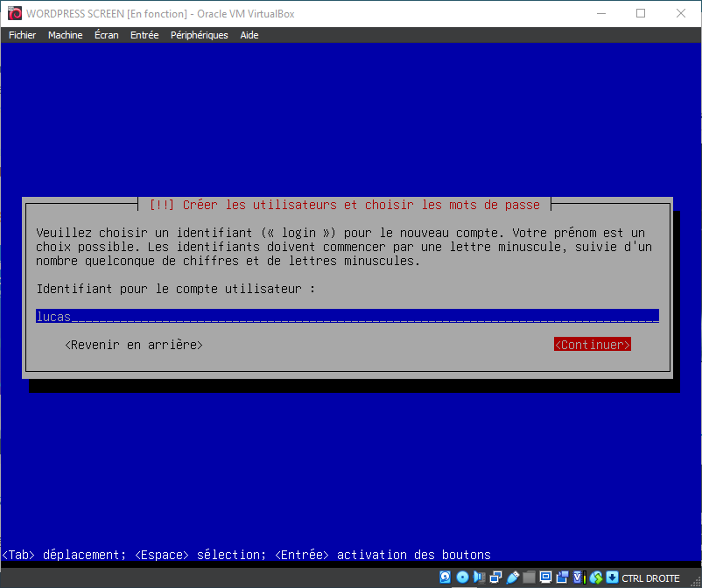Click the optical disc indicator in status bar

tap(462, 577)
